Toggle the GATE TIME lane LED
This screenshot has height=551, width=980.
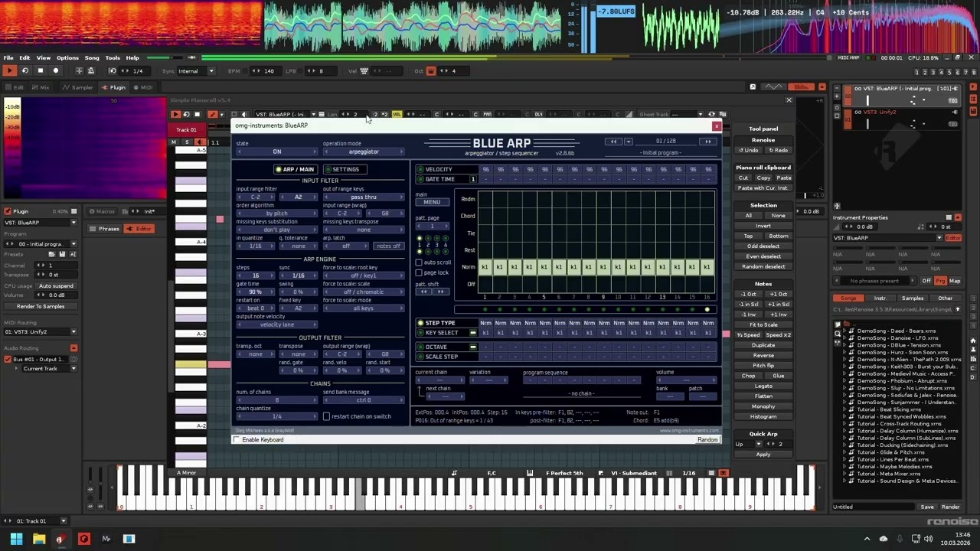click(420, 179)
